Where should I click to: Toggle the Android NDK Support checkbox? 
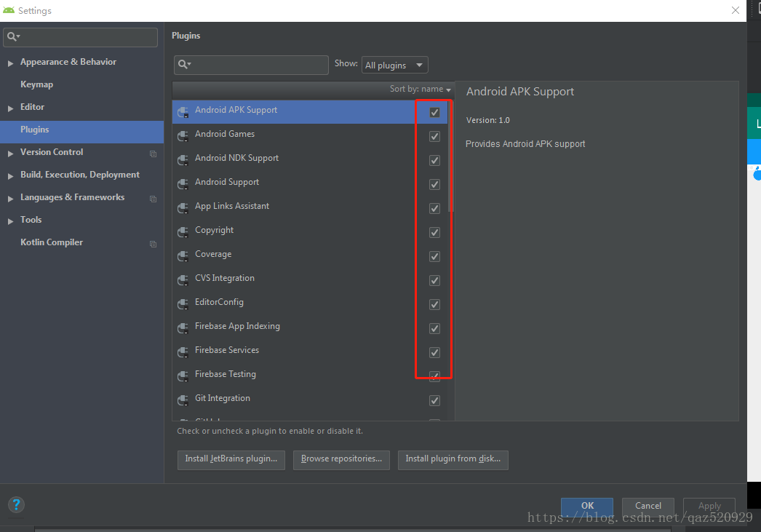click(x=434, y=160)
